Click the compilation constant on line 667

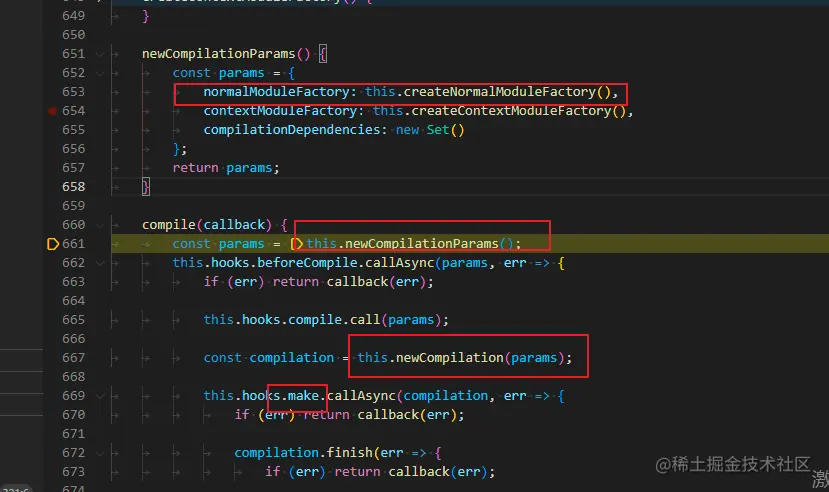tap(291, 358)
